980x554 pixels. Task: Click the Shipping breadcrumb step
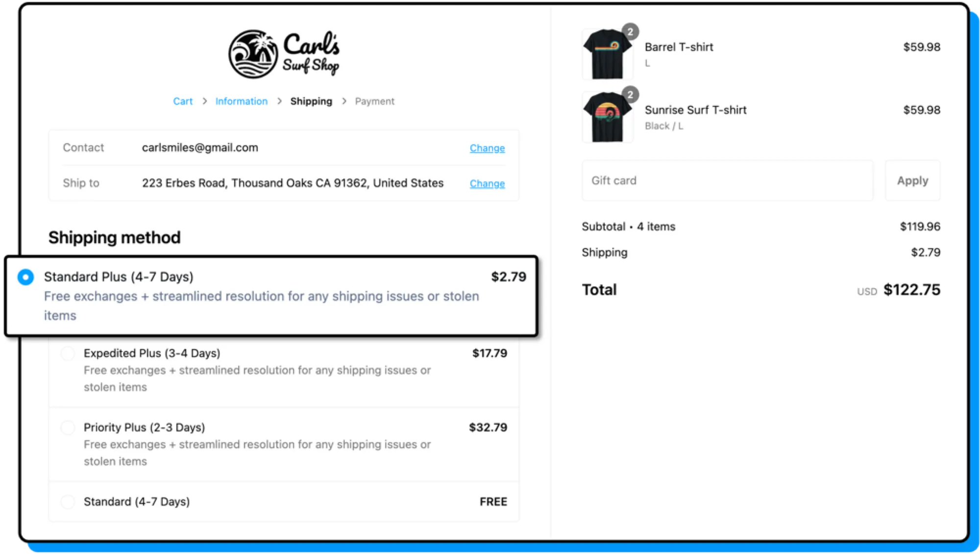[311, 101]
